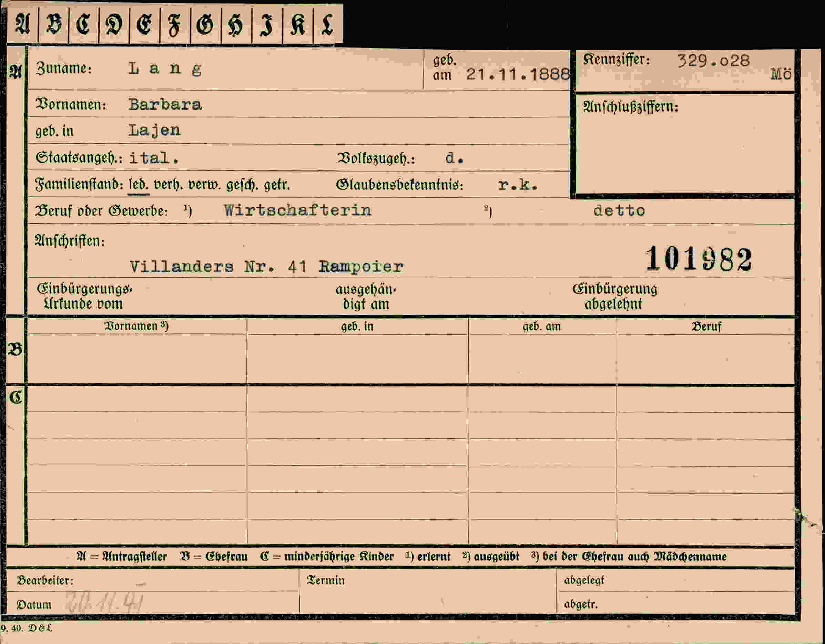The width and height of the screenshot is (825, 644).
Task: Click the abgetr. label
Action: click(581, 604)
